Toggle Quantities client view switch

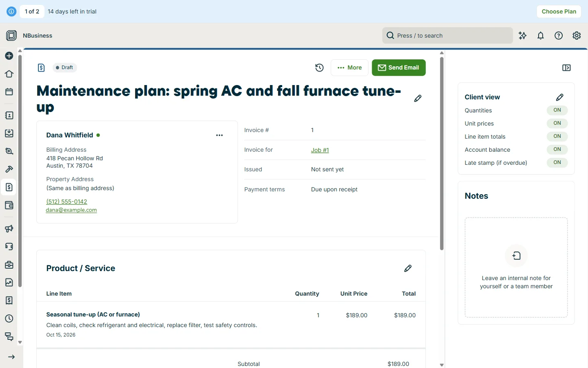(x=557, y=110)
